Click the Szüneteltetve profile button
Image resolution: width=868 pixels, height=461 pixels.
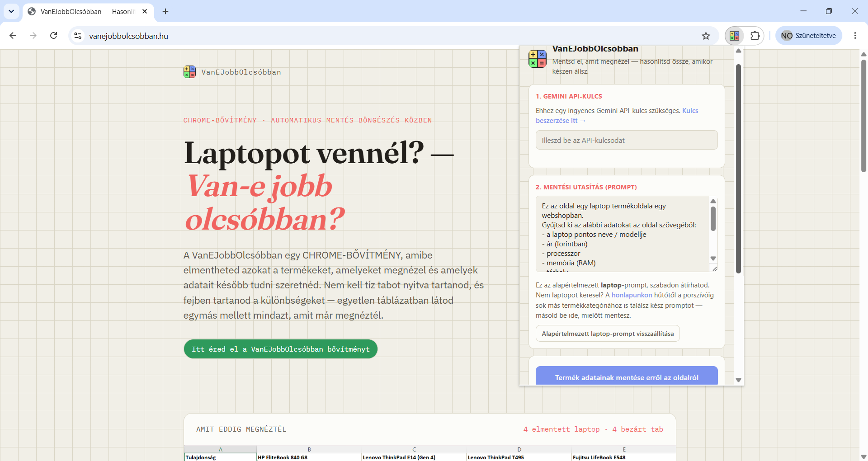pyautogui.click(x=809, y=36)
